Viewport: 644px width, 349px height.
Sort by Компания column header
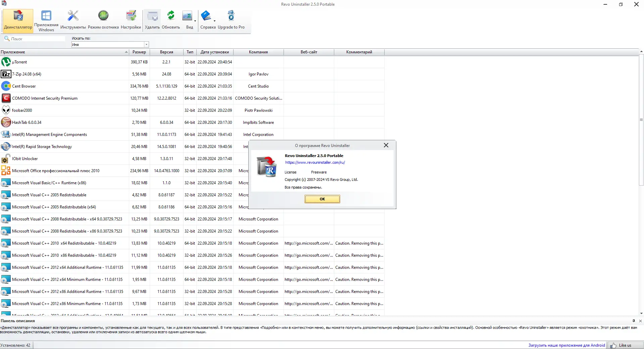pyautogui.click(x=258, y=52)
